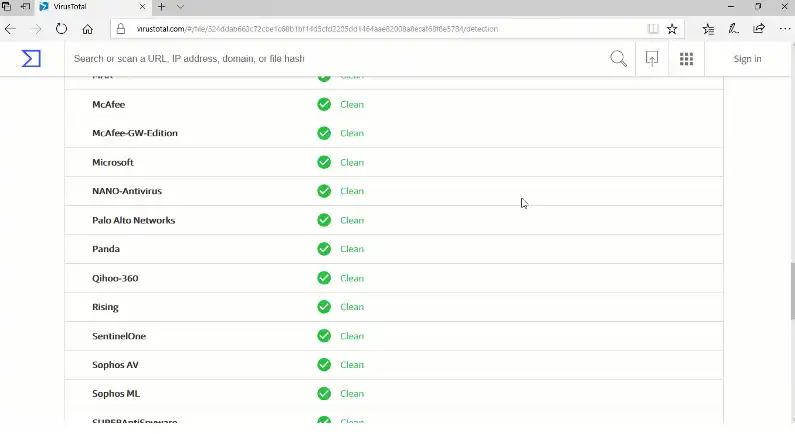Click the VirusTotal sigma logo
Viewport: 795px width, 434px height.
click(x=31, y=59)
